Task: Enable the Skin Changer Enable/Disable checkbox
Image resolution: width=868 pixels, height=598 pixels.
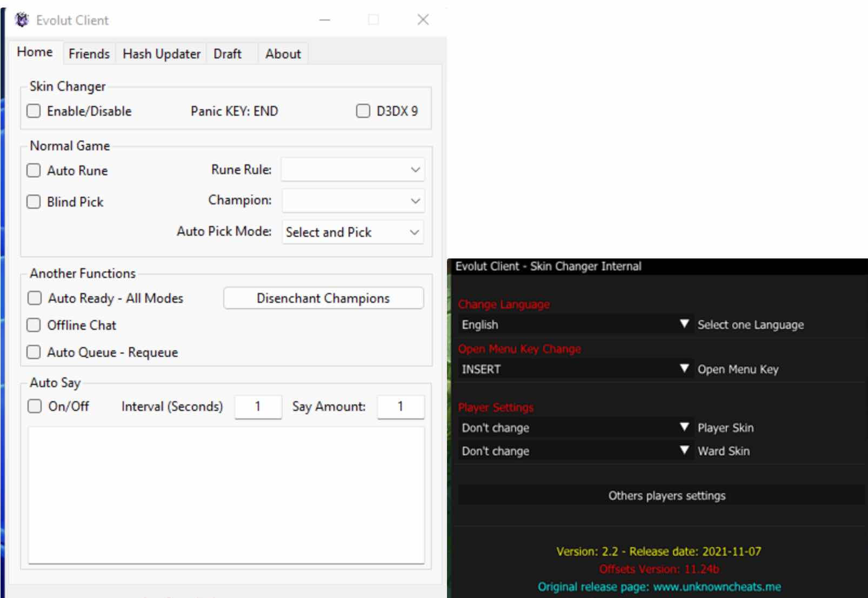Action: coord(34,111)
